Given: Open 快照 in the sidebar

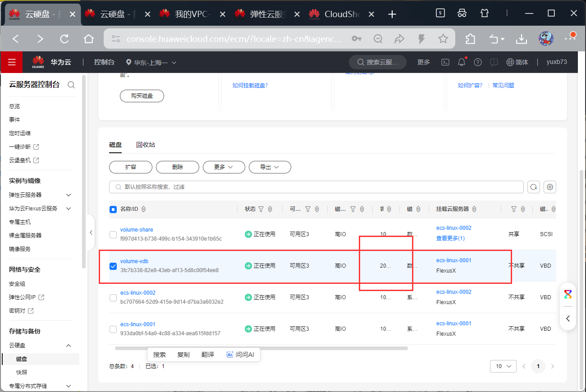Looking at the screenshot, I should coord(22,373).
